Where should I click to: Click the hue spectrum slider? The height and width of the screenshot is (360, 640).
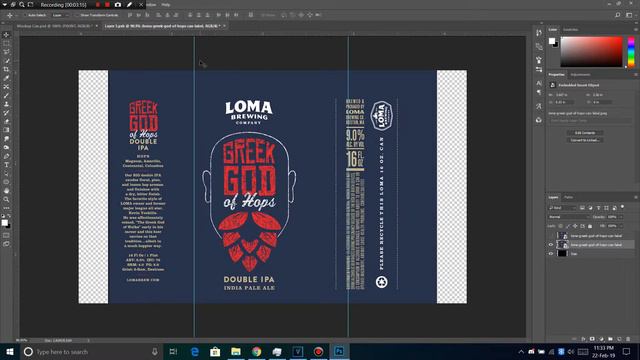coord(631,51)
